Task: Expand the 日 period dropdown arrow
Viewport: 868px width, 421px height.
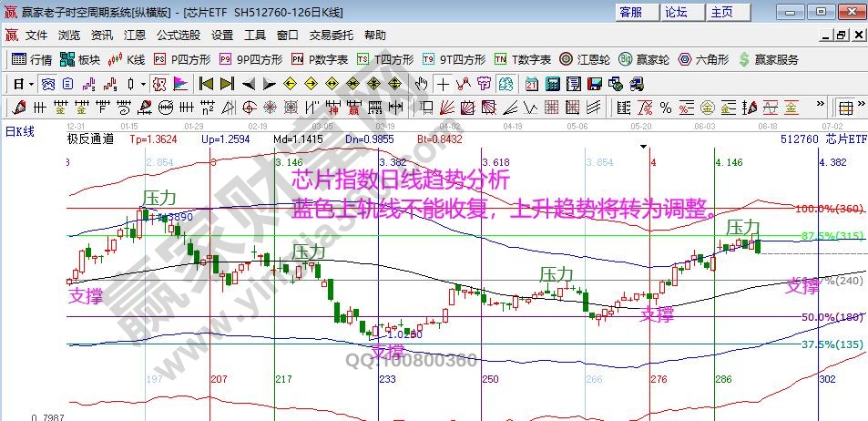Action: (x=30, y=84)
